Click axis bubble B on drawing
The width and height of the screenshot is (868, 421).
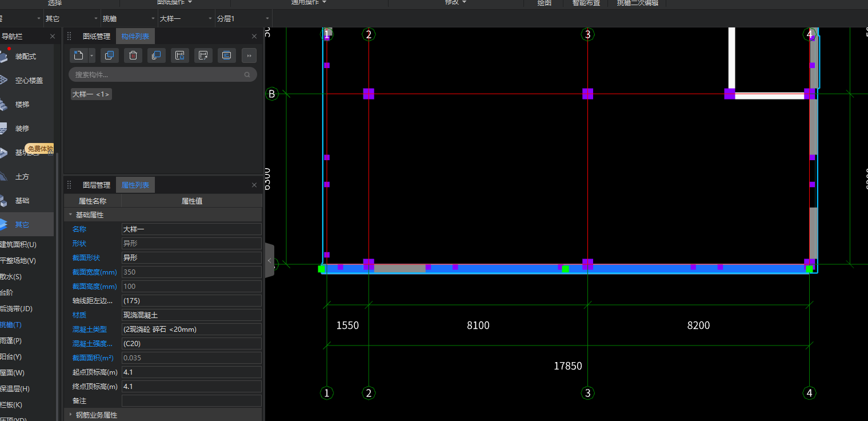pyautogui.click(x=272, y=94)
